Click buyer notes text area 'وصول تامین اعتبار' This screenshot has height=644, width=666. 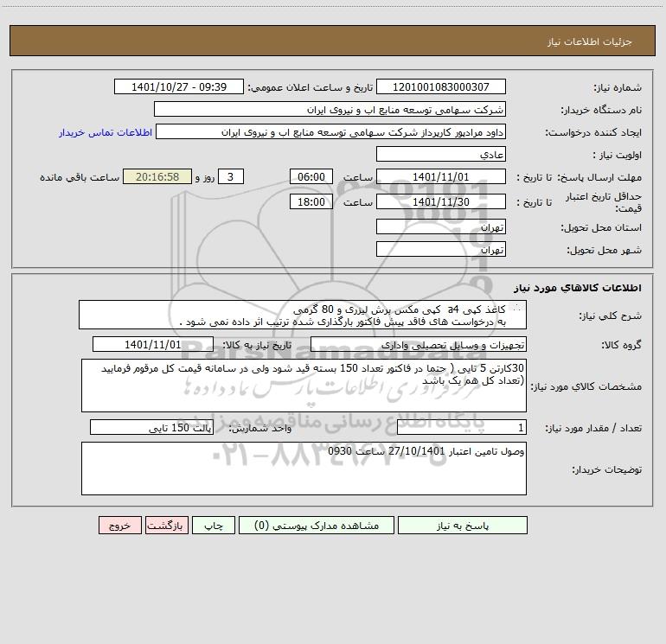[304, 469]
